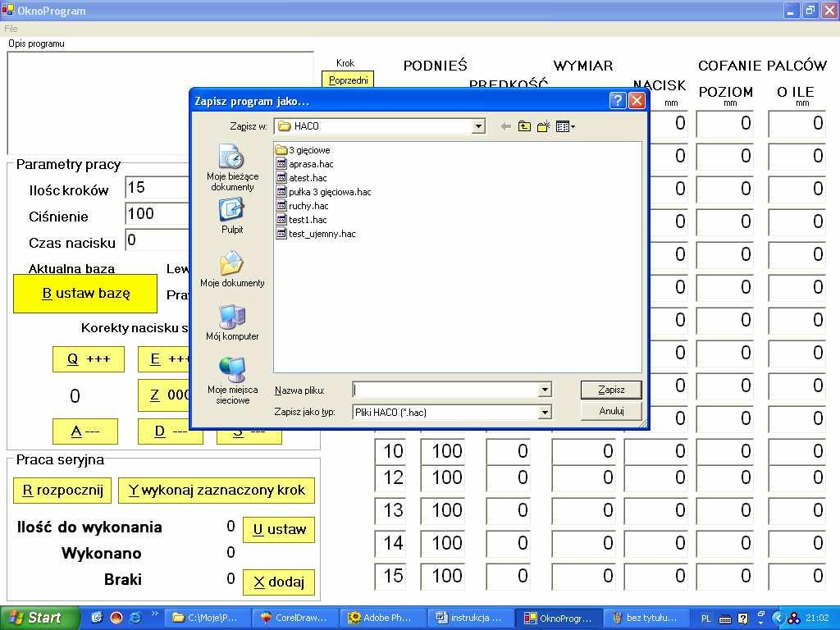
Task: Open Moje miejsca sieciowe location
Action: [x=232, y=381]
